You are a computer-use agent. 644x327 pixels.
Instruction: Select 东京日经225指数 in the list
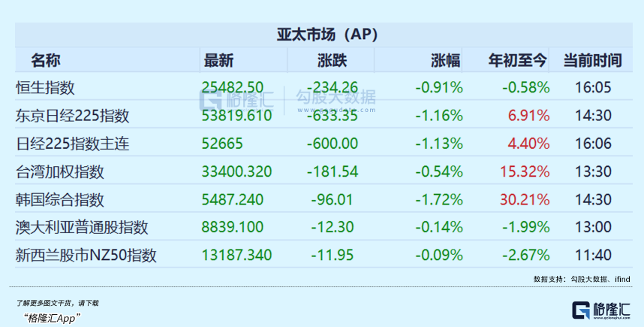point(72,116)
